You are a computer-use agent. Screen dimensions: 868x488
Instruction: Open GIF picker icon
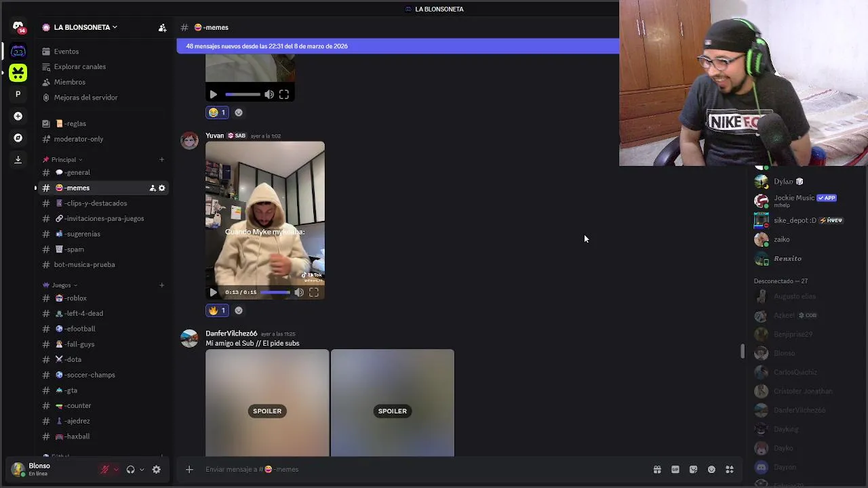pyautogui.click(x=675, y=469)
